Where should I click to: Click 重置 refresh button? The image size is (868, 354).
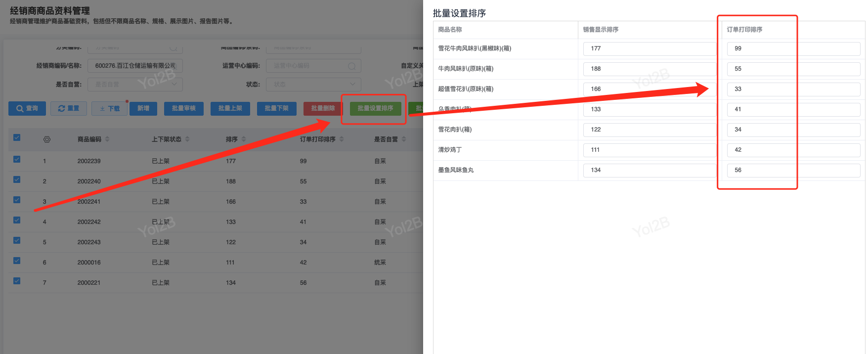[x=69, y=108]
